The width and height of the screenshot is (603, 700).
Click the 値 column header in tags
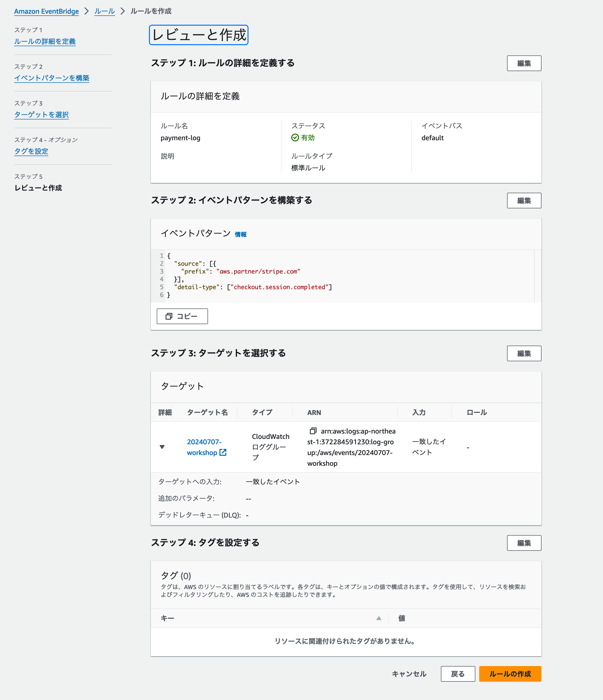click(401, 618)
